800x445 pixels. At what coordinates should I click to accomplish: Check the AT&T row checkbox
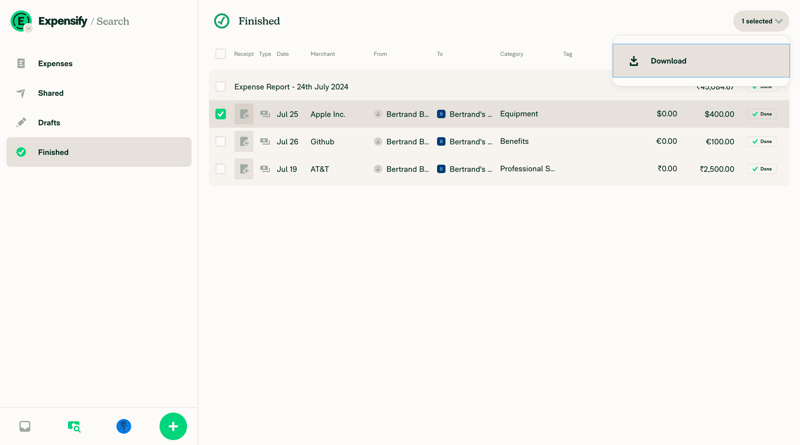point(220,169)
